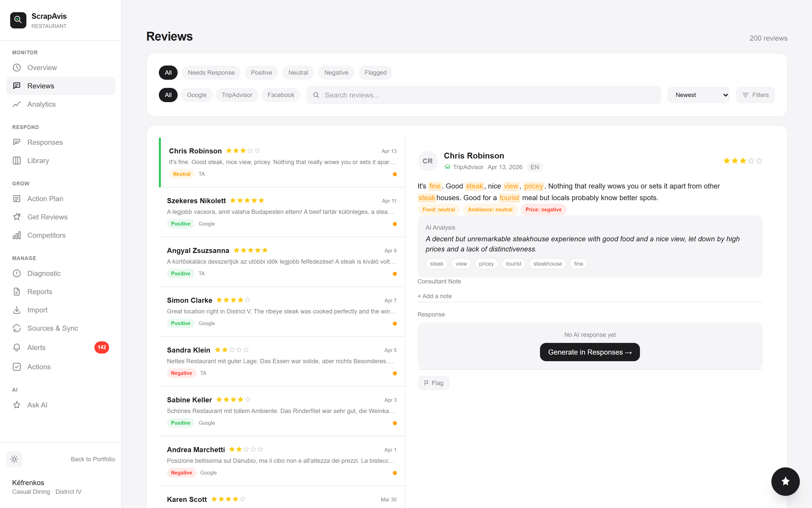Click the 200 reviews count
The height and width of the screenshot is (508, 812).
[x=768, y=38]
